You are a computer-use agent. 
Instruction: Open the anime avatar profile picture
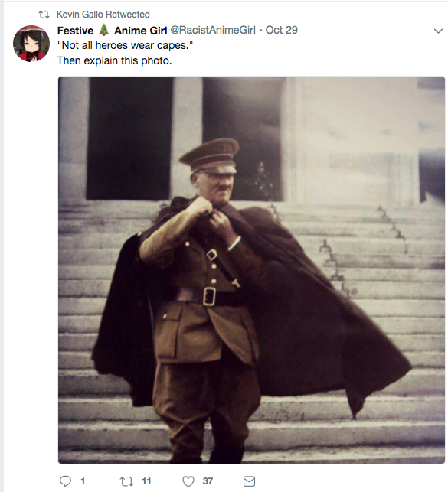(x=31, y=44)
